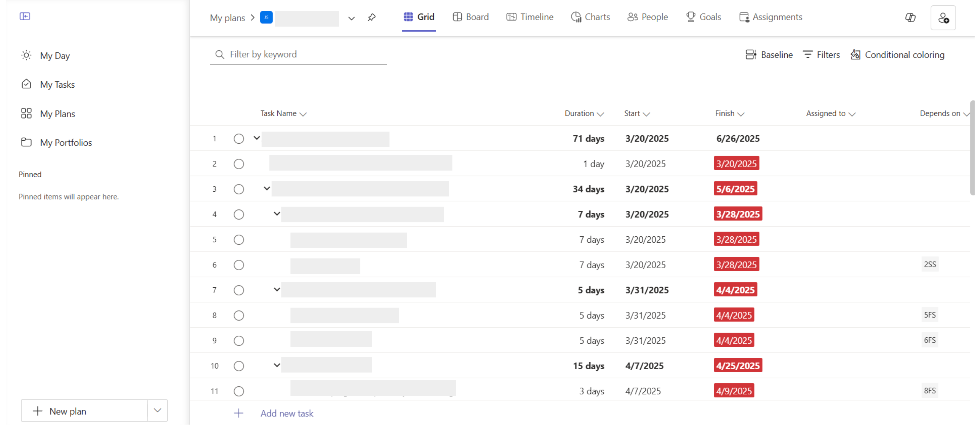Open My Day from sidebar
Viewport: 980px width, 434px height.
[x=46, y=55]
